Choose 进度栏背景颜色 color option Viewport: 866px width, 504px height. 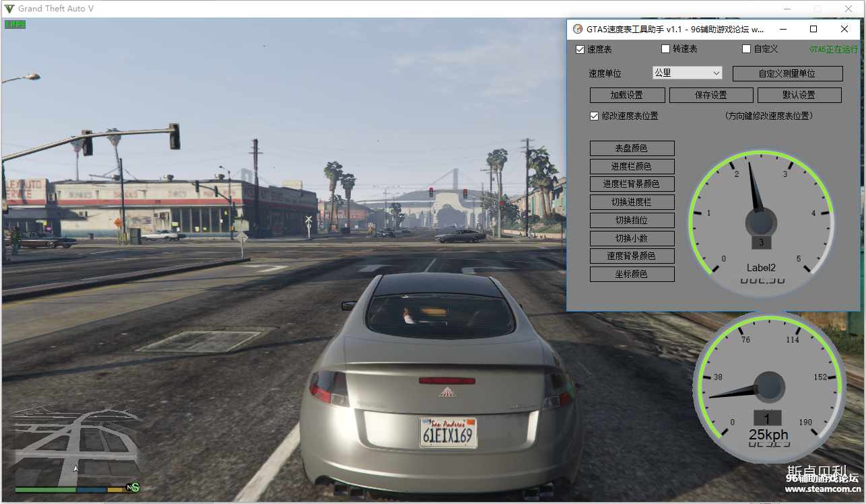tap(632, 184)
